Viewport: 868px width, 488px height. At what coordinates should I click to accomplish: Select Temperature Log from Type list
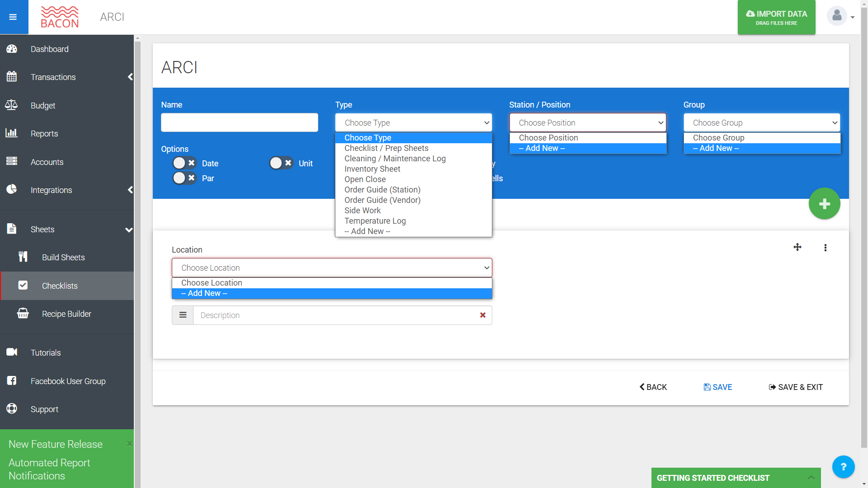tap(375, 221)
